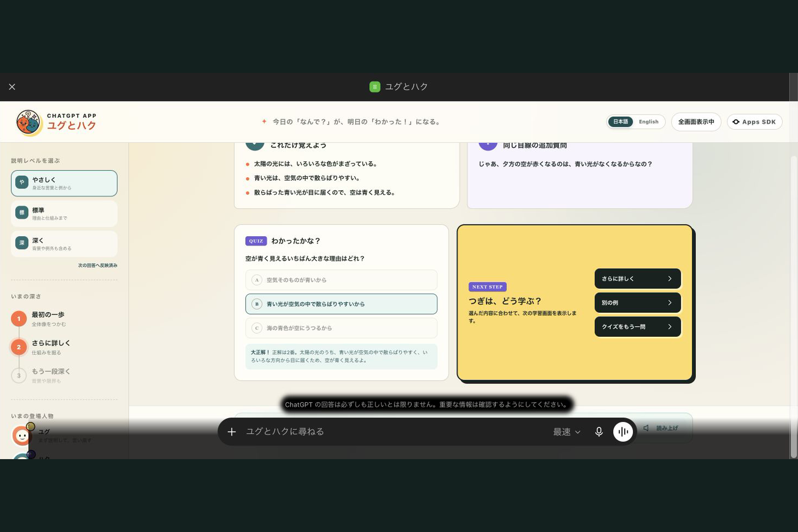Click the 読み上げ speaker icon
The width and height of the screenshot is (798, 532).
click(x=646, y=428)
